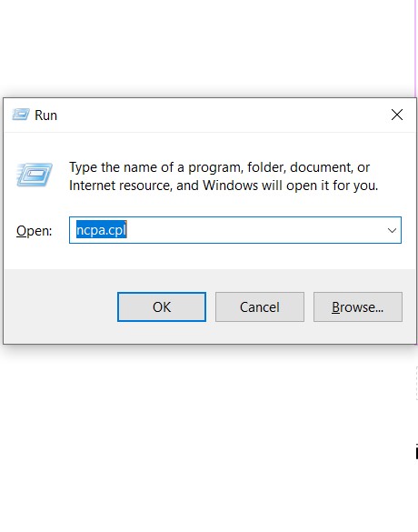Click the "Run" title text
Screen dimensions: 418x532
(45, 115)
